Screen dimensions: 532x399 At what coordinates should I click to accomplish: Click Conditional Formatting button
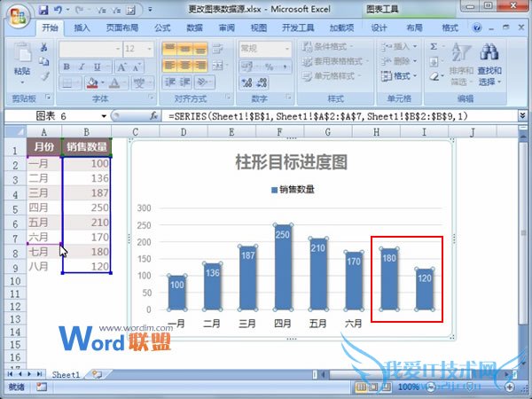click(327, 46)
